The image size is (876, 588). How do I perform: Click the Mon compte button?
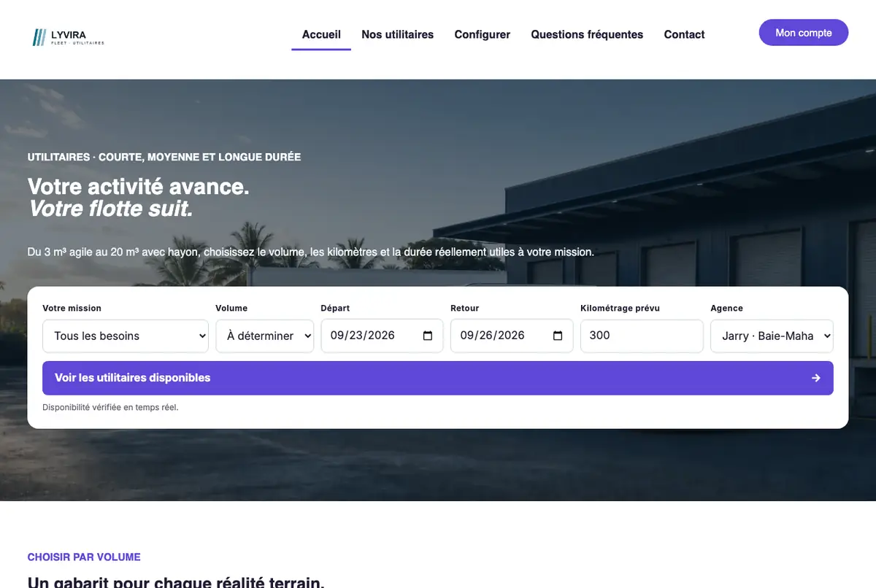pyautogui.click(x=804, y=33)
